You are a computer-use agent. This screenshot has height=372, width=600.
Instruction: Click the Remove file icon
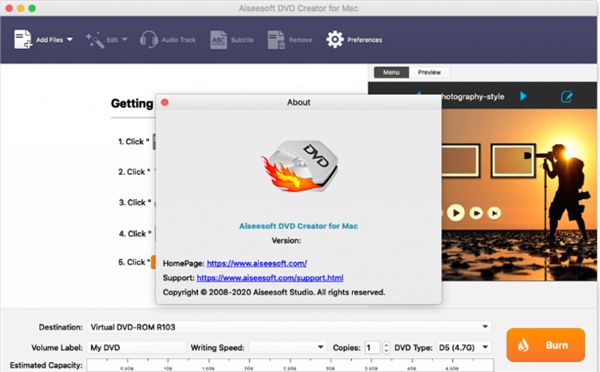276,40
